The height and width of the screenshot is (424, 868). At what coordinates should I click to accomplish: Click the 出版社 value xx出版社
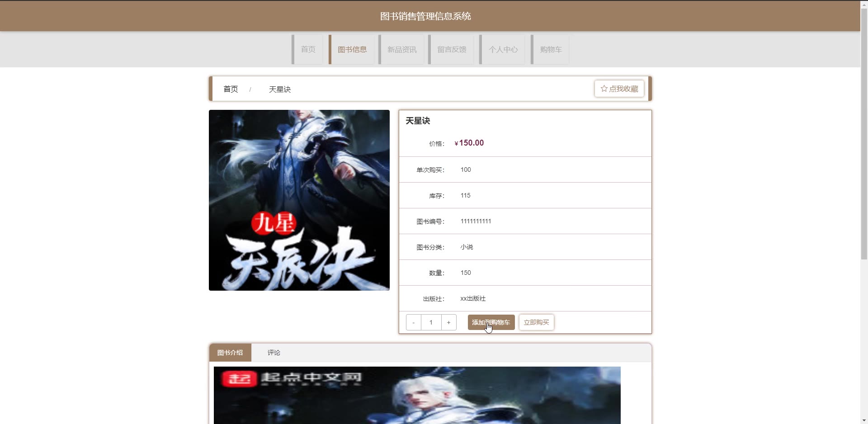(x=473, y=298)
